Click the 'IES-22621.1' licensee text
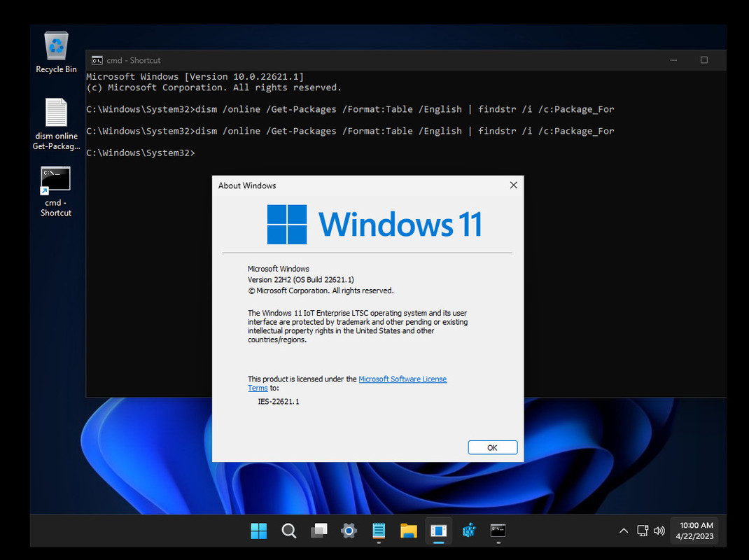Viewport: 749px width, 560px height. [279, 401]
